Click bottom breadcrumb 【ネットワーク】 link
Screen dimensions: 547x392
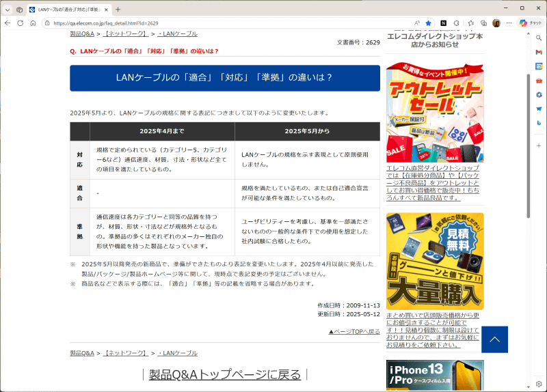(x=126, y=353)
